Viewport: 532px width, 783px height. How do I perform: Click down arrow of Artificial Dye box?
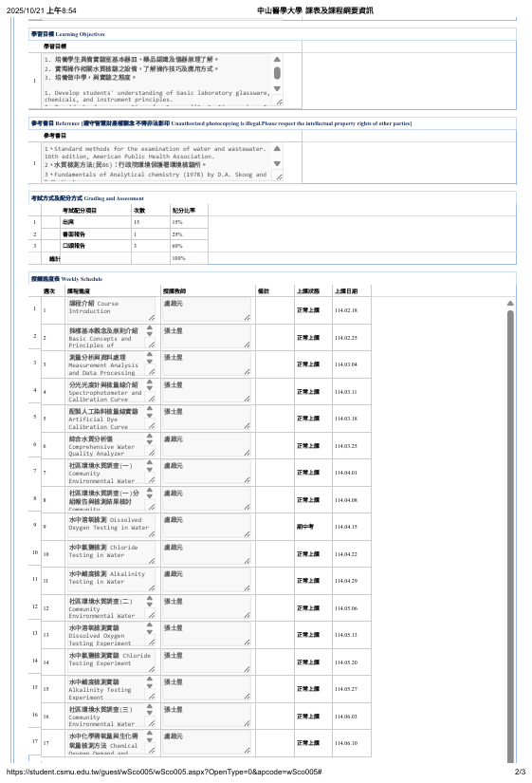click(150, 415)
